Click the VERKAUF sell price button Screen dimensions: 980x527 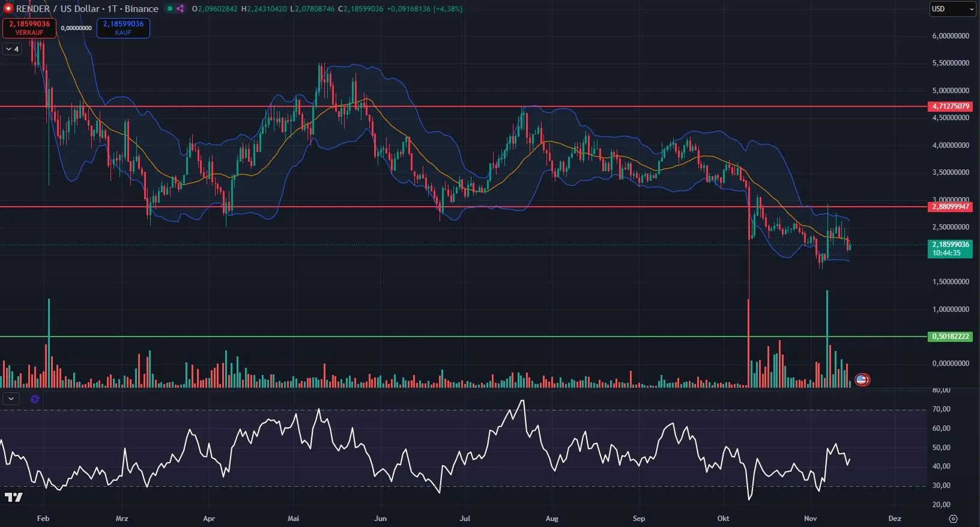pyautogui.click(x=29, y=28)
